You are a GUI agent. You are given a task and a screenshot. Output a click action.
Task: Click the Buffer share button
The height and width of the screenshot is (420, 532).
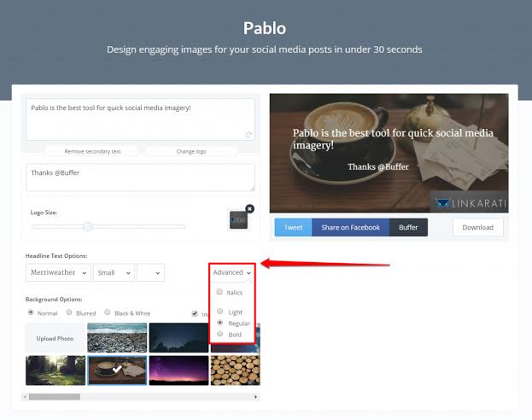408,227
